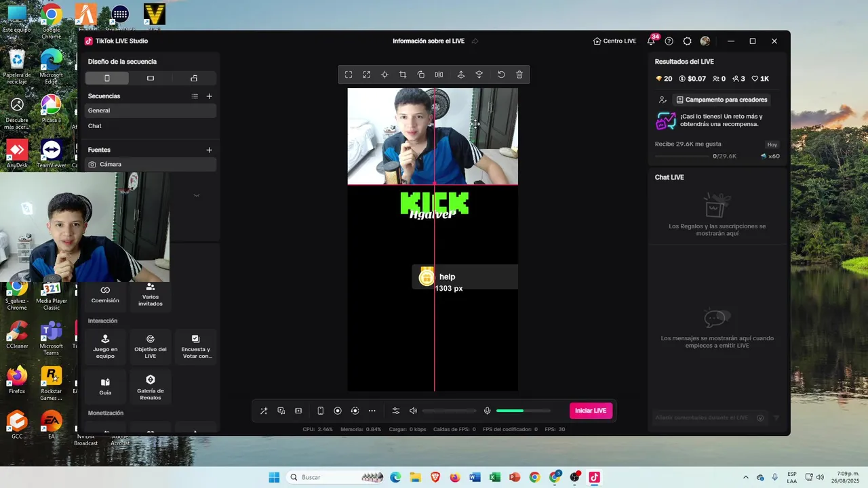Select the crop tool in canvas toolbar
The height and width of the screenshot is (488, 868).
(403, 75)
